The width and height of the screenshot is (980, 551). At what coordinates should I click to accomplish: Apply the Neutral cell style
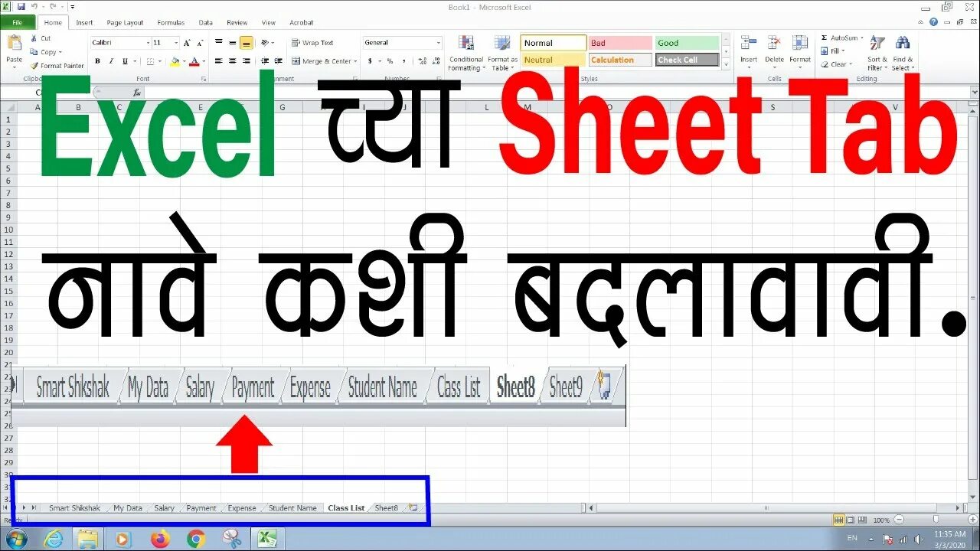pyautogui.click(x=554, y=60)
